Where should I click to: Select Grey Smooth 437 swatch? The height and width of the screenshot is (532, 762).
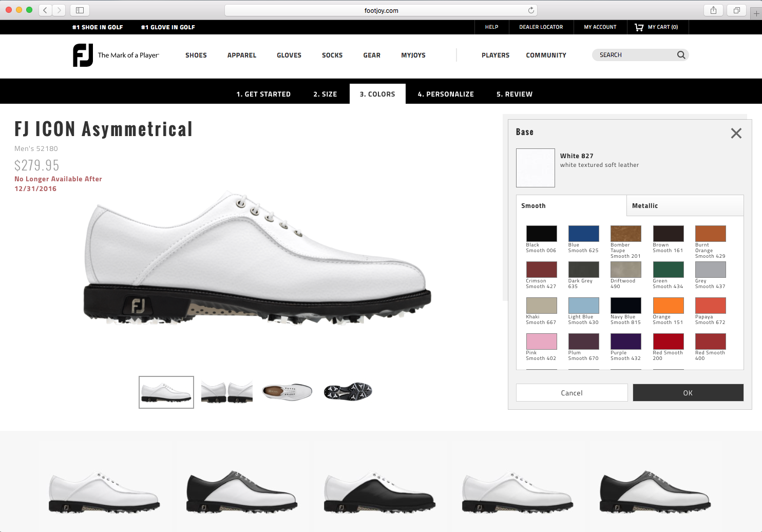click(x=710, y=270)
